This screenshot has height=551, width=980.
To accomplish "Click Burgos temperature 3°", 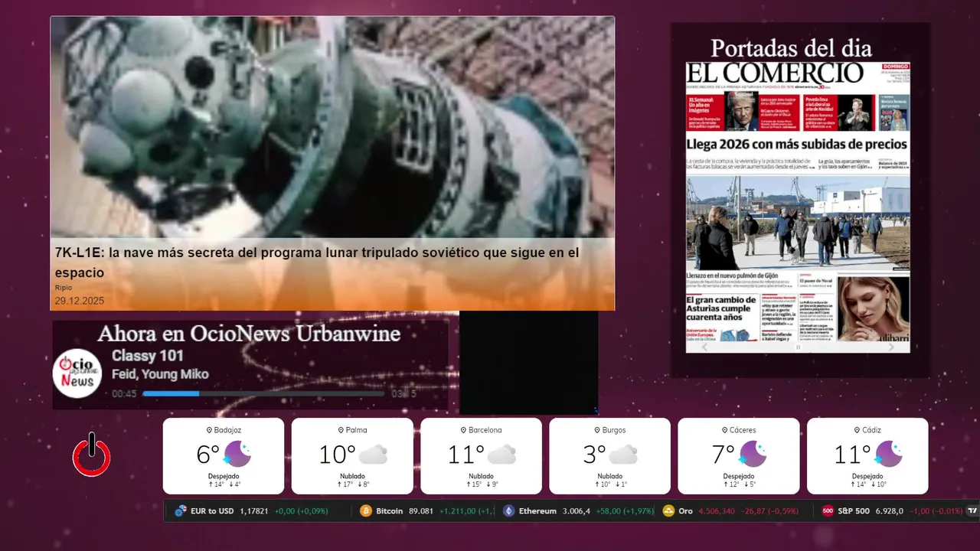I will coord(595,455).
